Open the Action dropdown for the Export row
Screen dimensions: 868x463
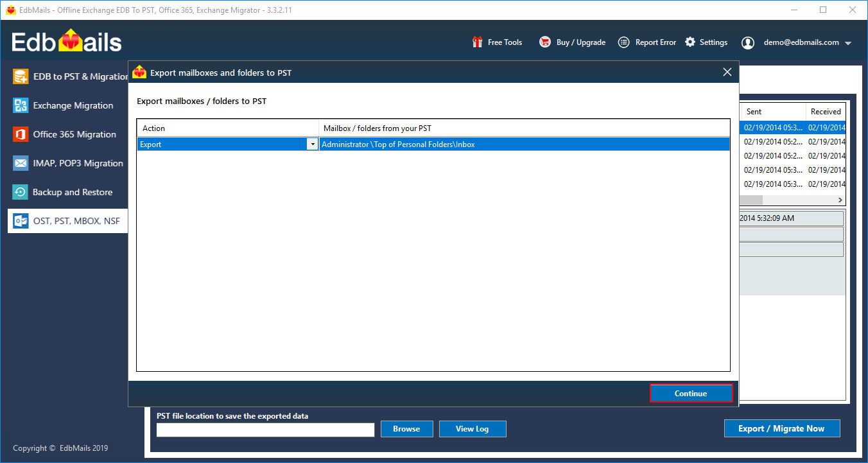313,144
